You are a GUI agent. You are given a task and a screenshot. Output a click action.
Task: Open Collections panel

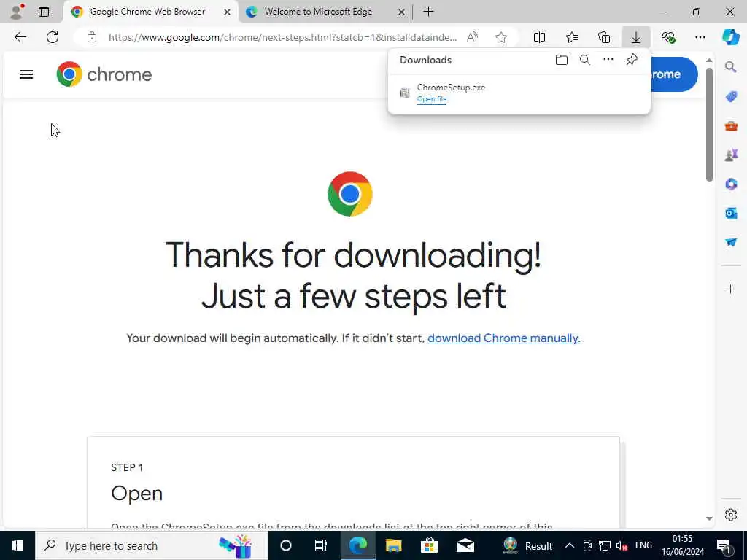[604, 37]
